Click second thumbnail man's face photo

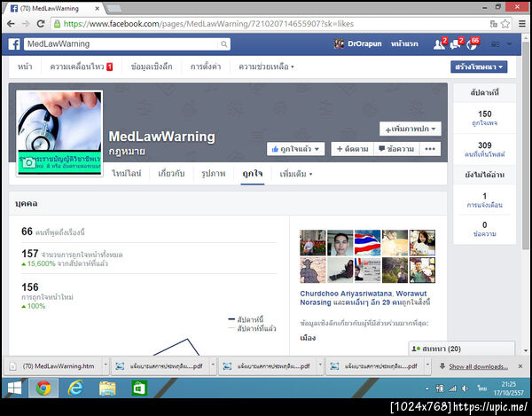point(340,243)
